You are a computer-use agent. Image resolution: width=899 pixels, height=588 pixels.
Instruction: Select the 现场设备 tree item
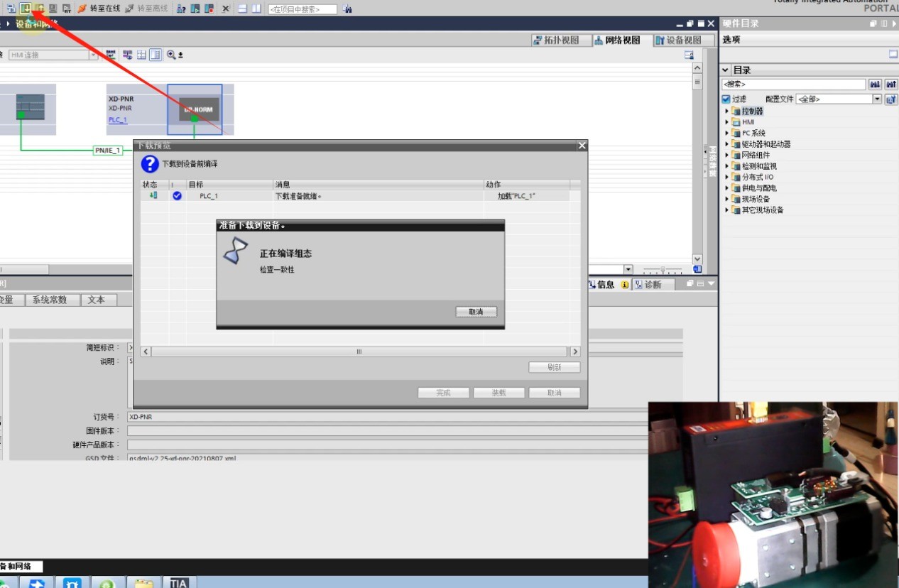tap(756, 200)
